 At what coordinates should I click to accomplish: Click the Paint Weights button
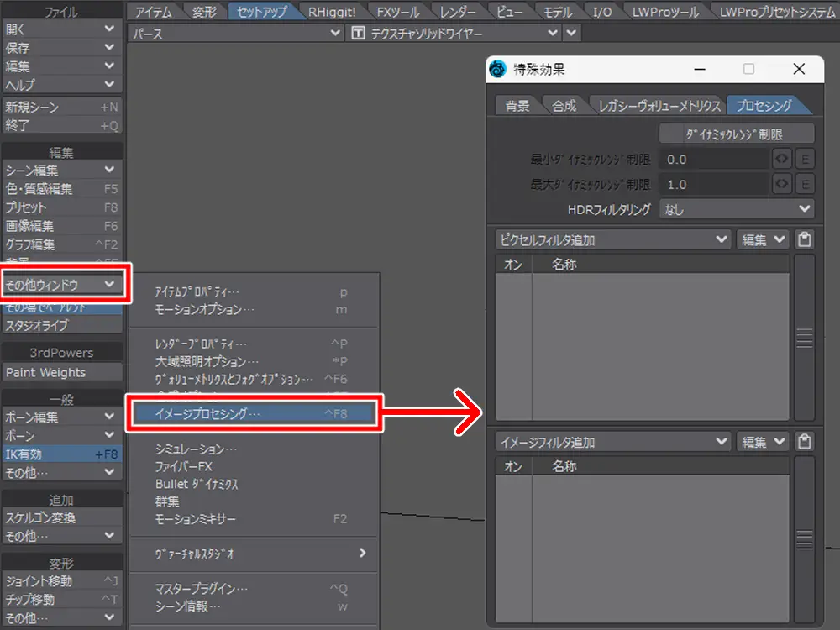click(62, 373)
